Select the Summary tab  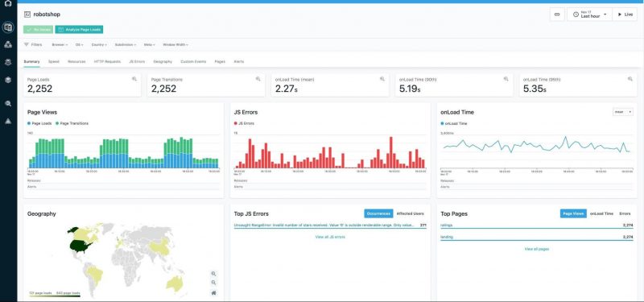pos(31,62)
